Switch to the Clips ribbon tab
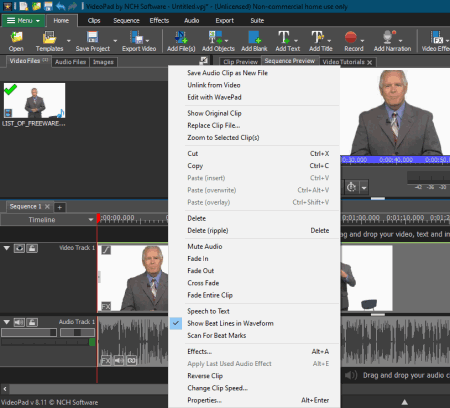Viewport: 450px width, 408px height. (94, 21)
